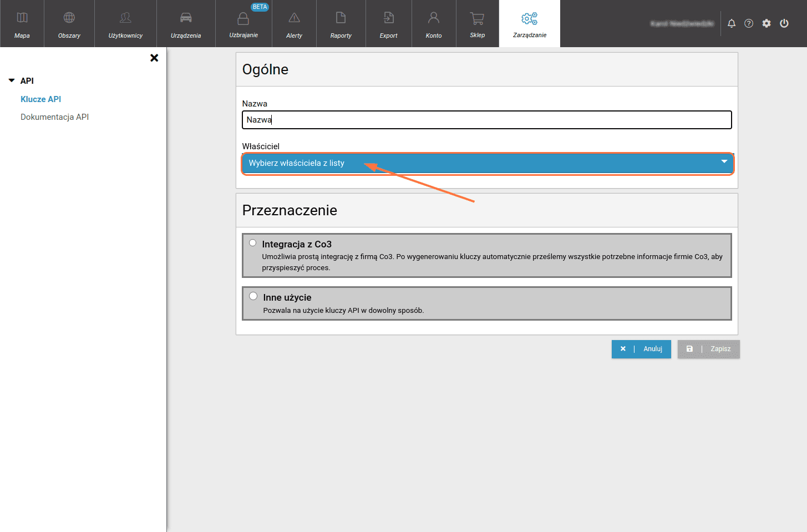
Task: Click the Zapisz save button
Action: [709, 349]
